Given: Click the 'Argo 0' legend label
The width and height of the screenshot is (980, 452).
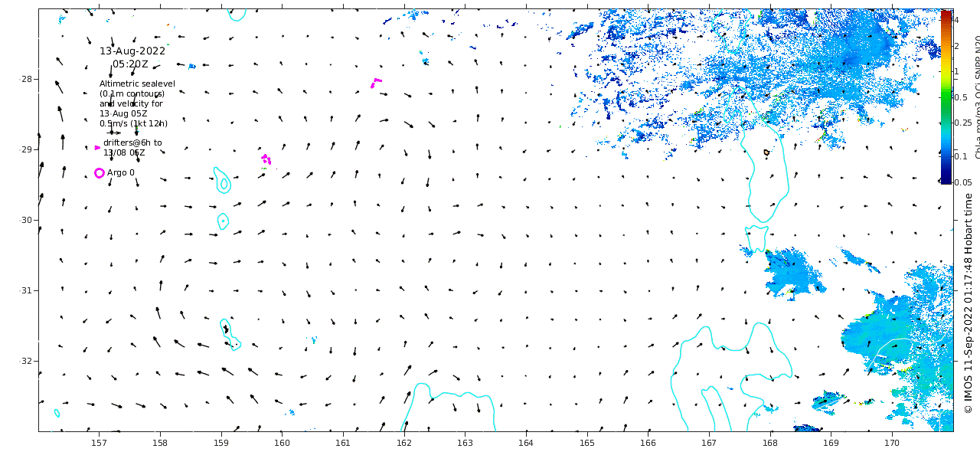Looking at the screenshot, I should point(121,173).
